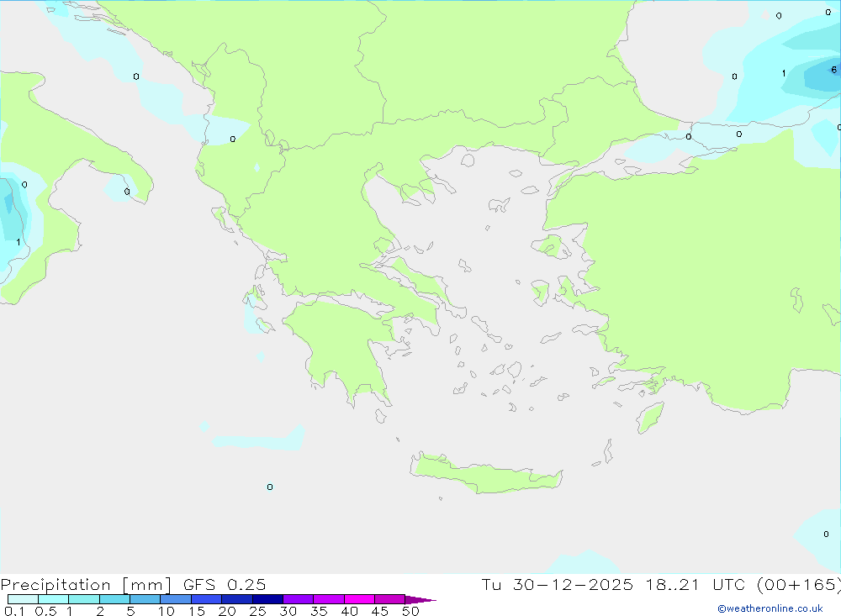This screenshot has width=841, height=616.
Task: Select the GFS 0.25 model label
Action: tap(225, 585)
